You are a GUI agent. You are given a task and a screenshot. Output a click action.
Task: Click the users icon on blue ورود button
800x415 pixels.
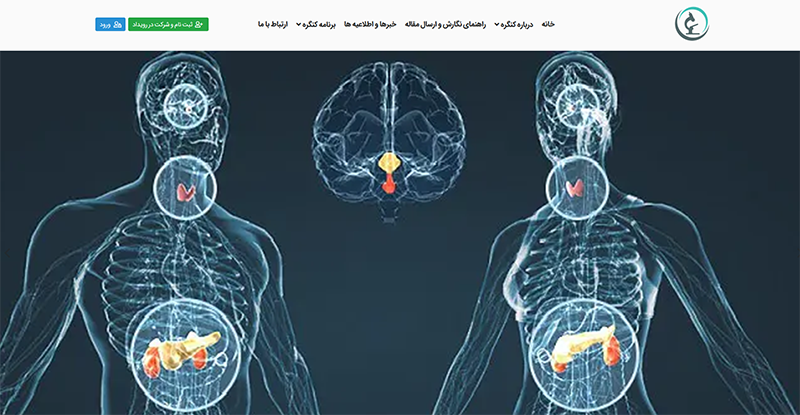pos(118,25)
